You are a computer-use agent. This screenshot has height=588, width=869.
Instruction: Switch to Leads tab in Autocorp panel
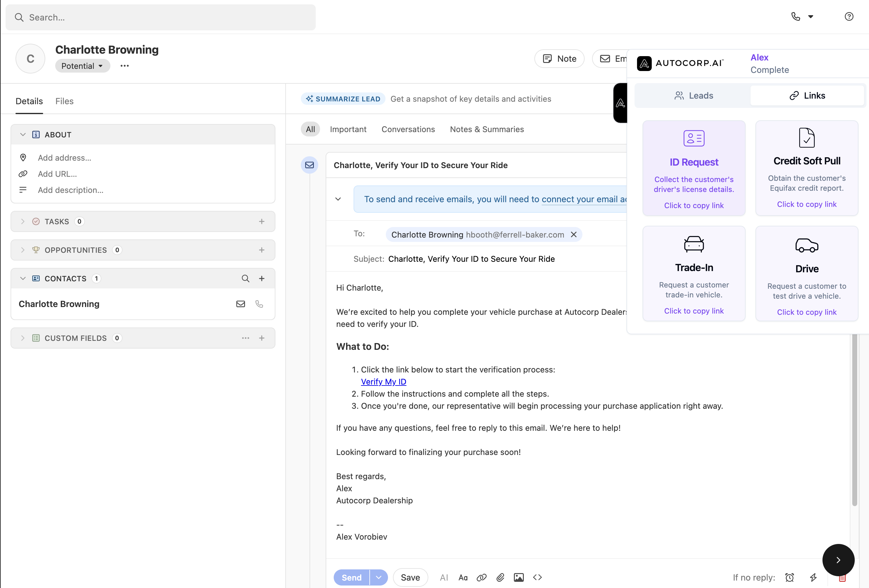click(694, 96)
